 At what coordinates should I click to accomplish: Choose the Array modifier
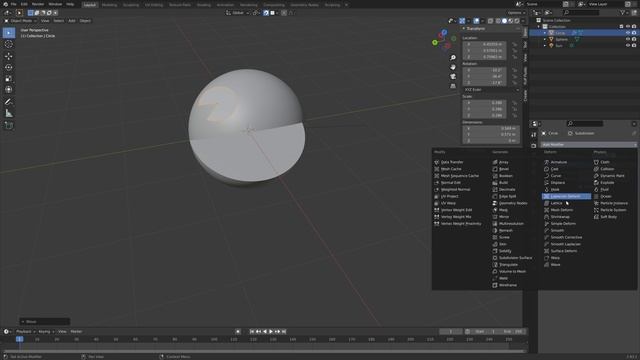503,162
